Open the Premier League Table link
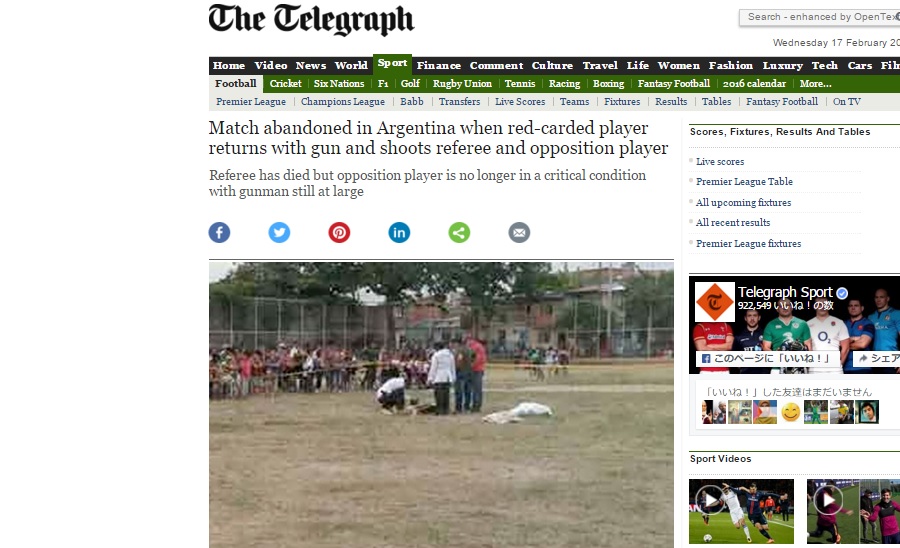900x548 pixels. [744, 181]
